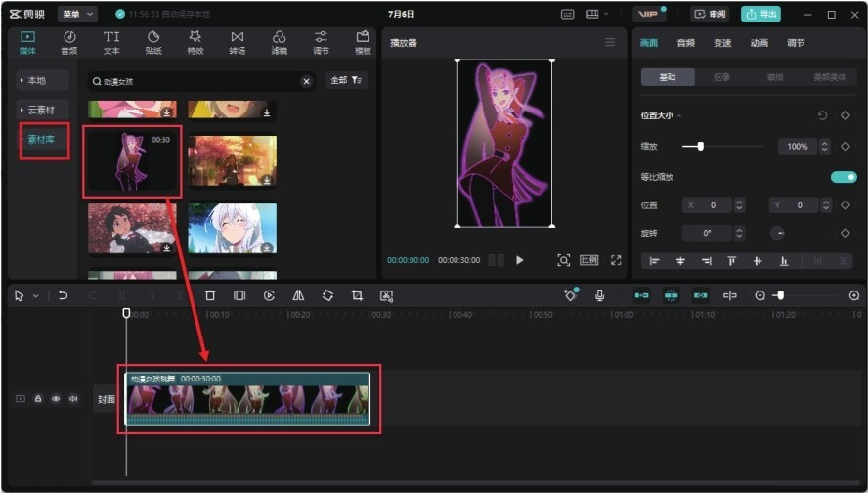This screenshot has height=493, width=868.
Task: Switch to the 音频 properties tab
Action: point(685,43)
